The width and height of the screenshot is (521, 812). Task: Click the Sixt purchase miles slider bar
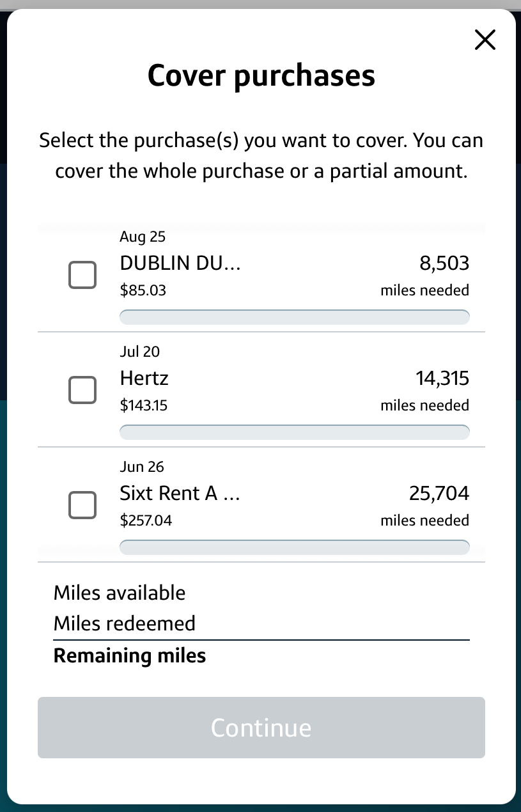pos(295,547)
